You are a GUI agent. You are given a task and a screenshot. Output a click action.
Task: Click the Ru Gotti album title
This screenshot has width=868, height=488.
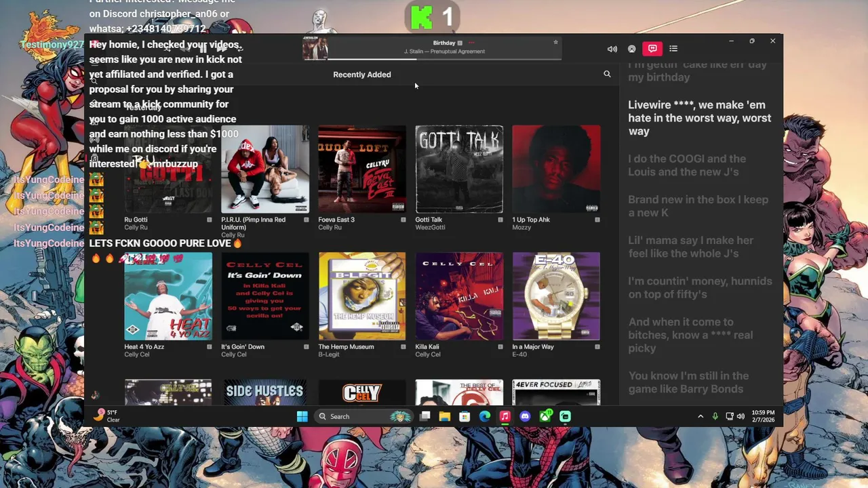[x=136, y=220]
